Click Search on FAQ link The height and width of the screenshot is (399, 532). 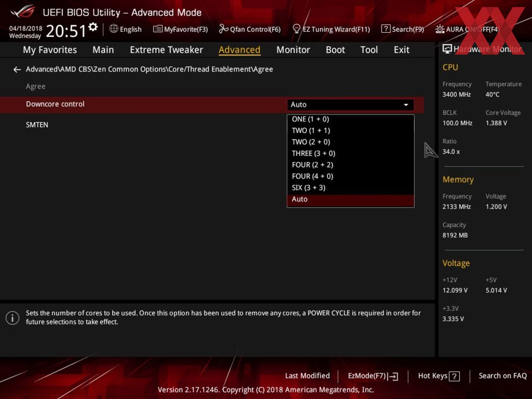click(x=503, y=376)
